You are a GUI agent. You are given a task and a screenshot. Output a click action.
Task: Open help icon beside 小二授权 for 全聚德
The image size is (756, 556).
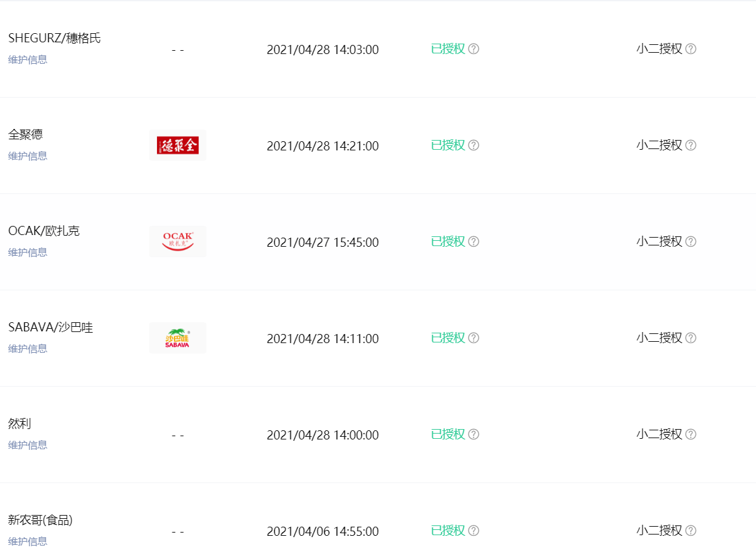tap(690, 145)
